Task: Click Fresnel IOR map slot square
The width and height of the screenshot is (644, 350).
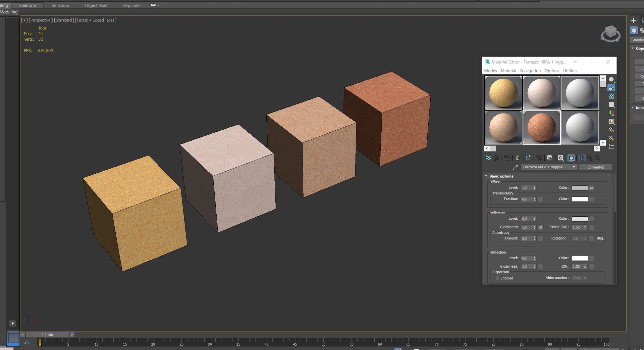Action: click(592, 227)
